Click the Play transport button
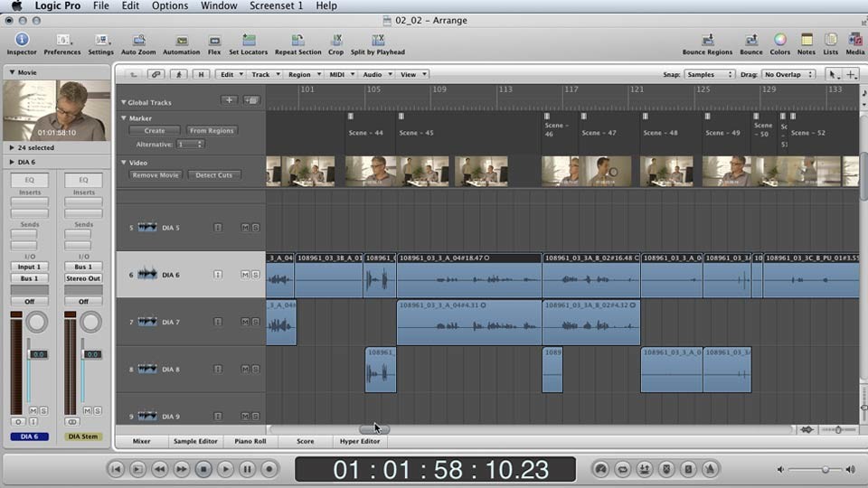868x488 pixels. tap(225, 469)
